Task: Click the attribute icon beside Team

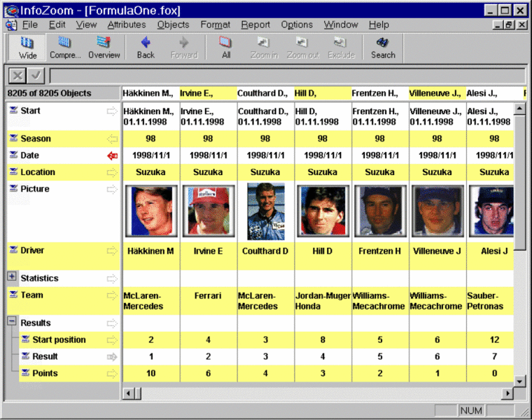Action: click(13, 295)
